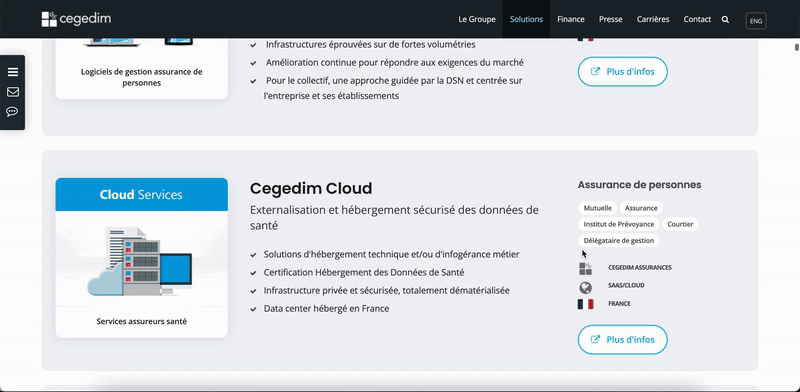Click the Cegedim Assurances squares icon

point(586,268)
